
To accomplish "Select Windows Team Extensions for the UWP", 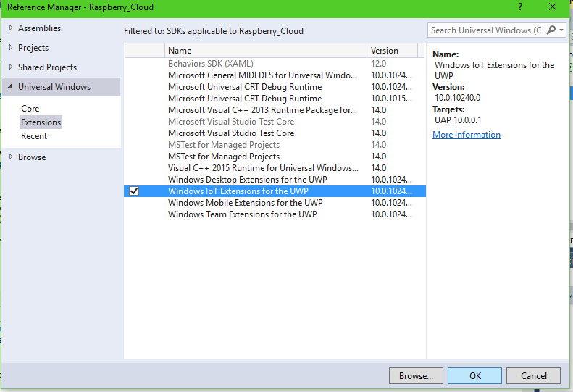I will click(275, 214).
